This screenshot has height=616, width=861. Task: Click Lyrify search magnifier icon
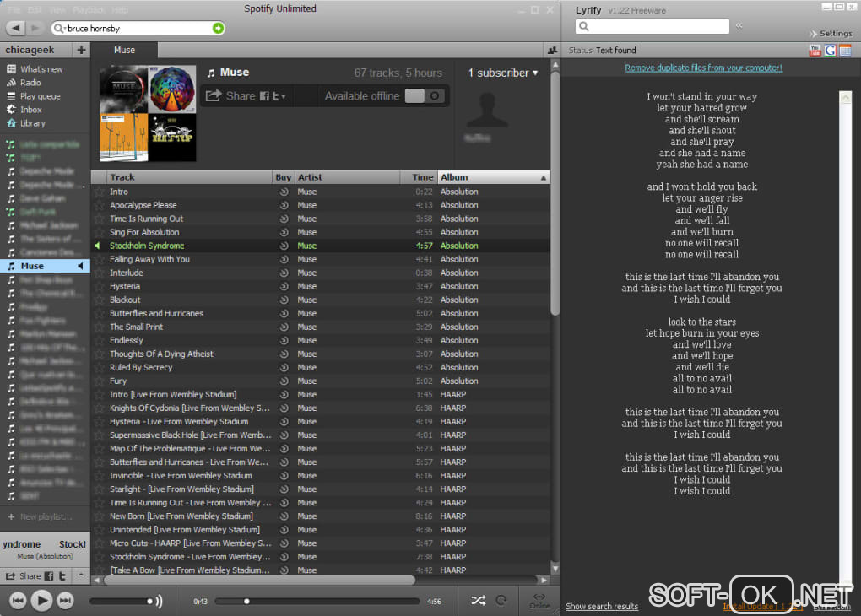584,26
